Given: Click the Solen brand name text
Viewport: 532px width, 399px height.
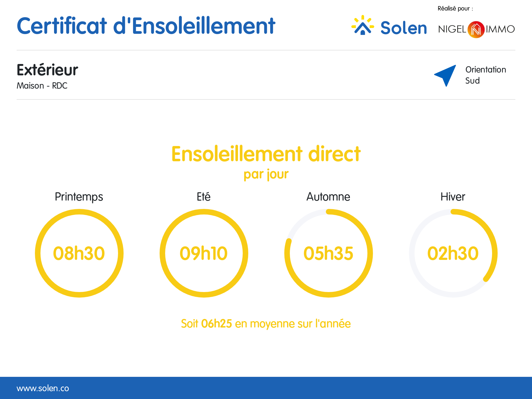Looking at the screenshot, I should click(404, 28).
